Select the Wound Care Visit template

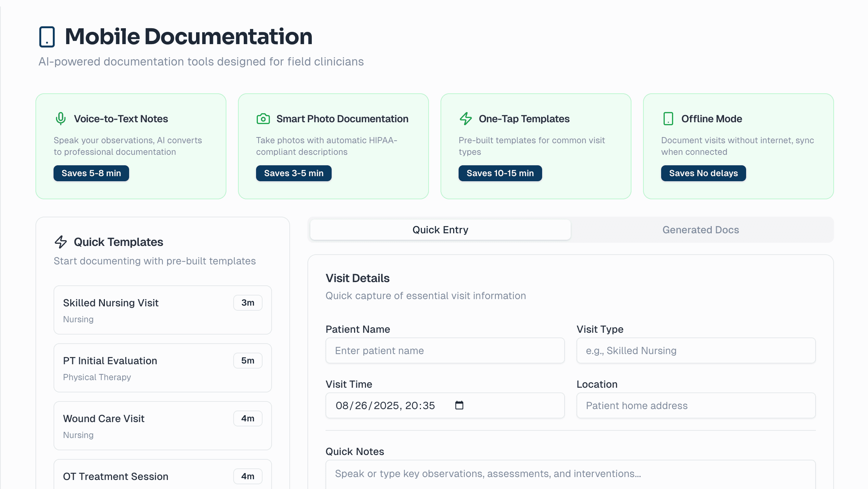[x=162, y=425]
